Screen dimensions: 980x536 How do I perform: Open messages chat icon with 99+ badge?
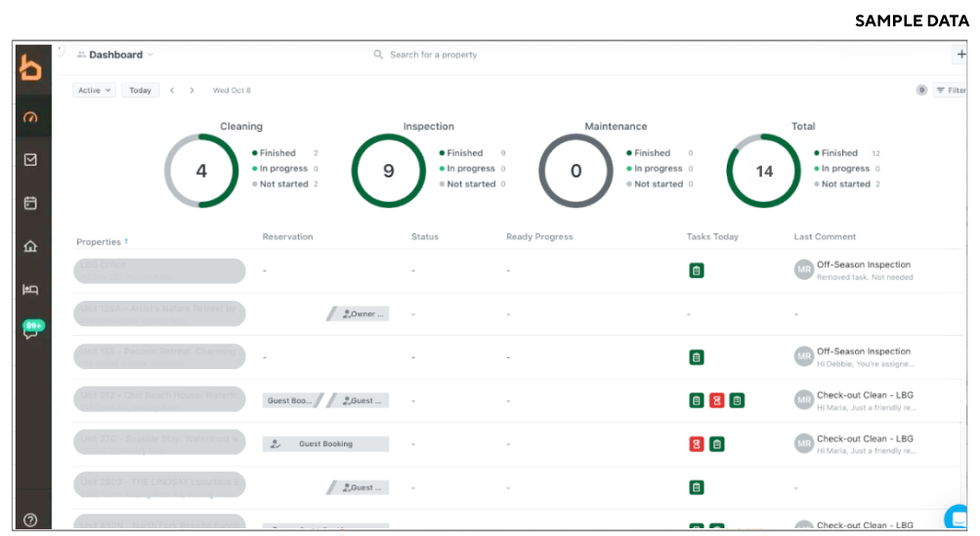(x=31, y=332)
